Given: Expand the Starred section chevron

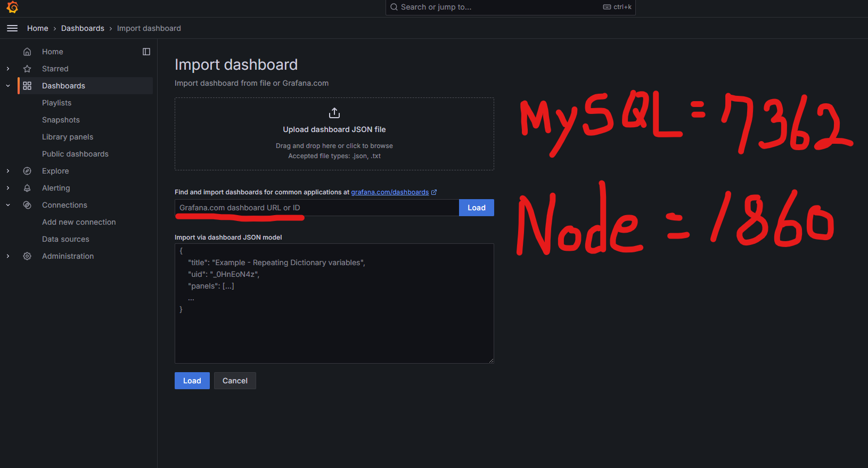Looking at the screenshot, I should point(8,69).
